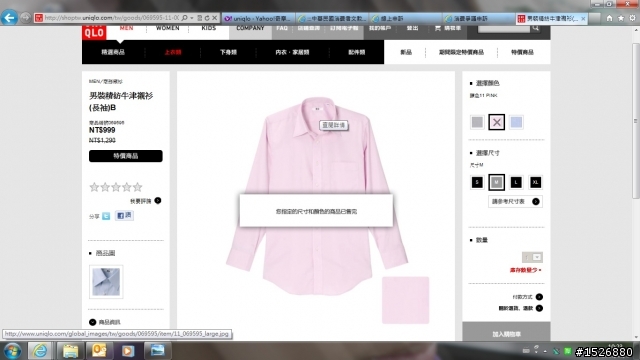Click the site search magnifier button
The width and height of the screenshot is (640, 360).
pos(536,28)
